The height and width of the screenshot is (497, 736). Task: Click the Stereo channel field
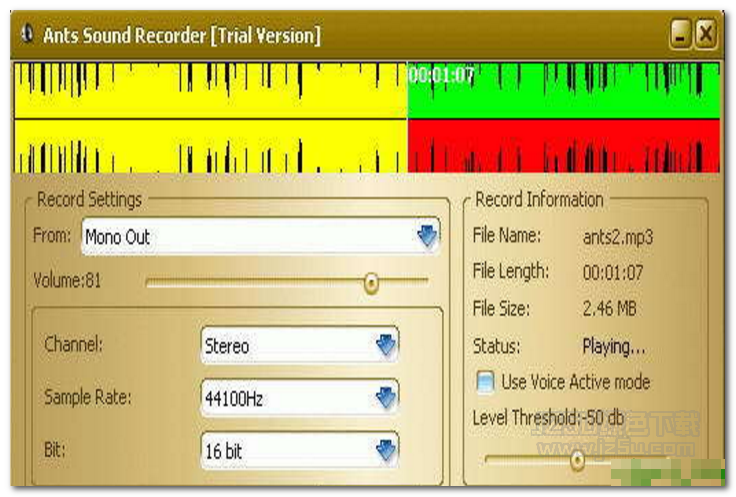(x=299, y=345)
